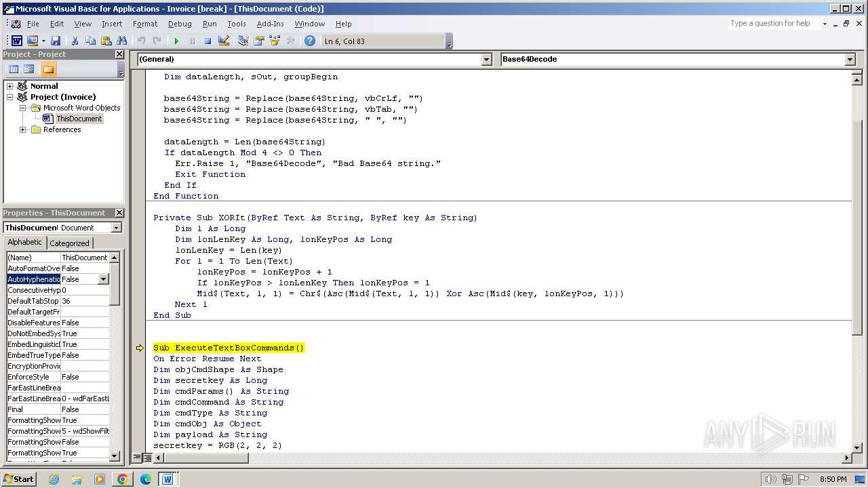Open the Insert menu
Viewport: 868px width, 488px height.
click(x=112, y=24)
